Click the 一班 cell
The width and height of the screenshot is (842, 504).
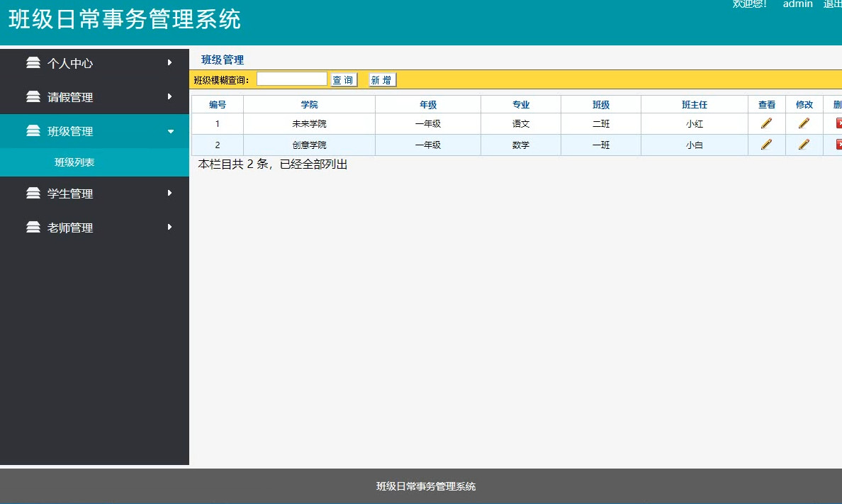tap(601, 145)
